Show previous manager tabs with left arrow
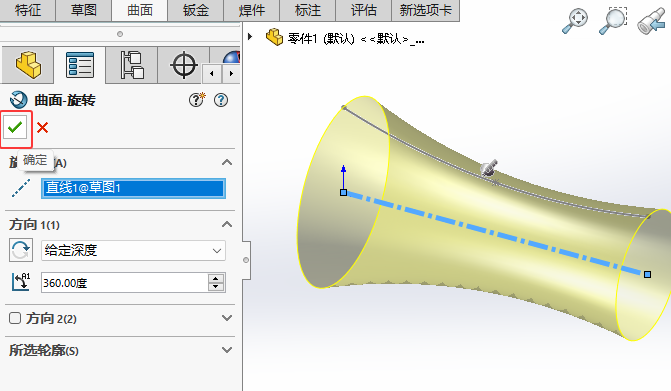The height and width of the screenshot is (391, 671). point(212,74)
